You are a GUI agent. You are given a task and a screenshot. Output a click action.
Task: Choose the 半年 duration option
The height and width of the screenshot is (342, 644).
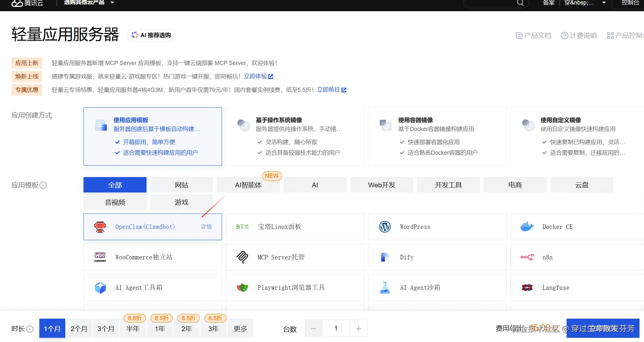point(133,328)
